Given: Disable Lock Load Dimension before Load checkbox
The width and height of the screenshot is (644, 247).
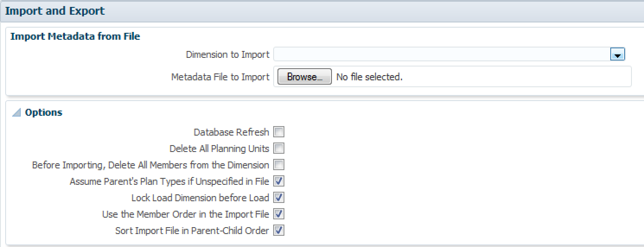Looking at the screenshot, I should pyautogui.click(x=279, y=198).
